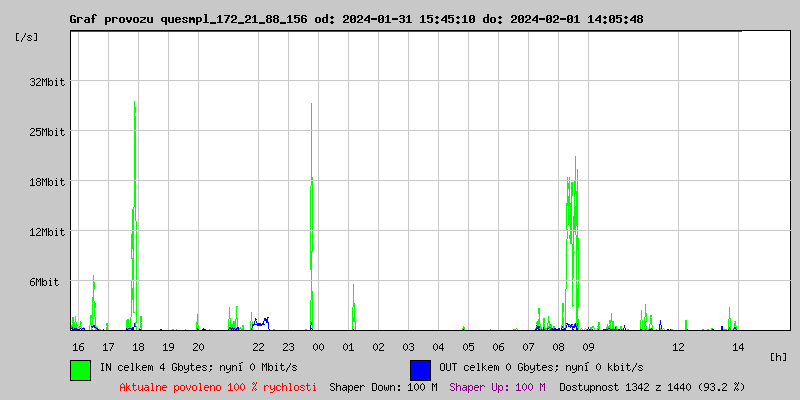This screenshot has width=800, height=400.
Task: Click the 18Mbit y-axis label
Action: (x=47, y=182)
